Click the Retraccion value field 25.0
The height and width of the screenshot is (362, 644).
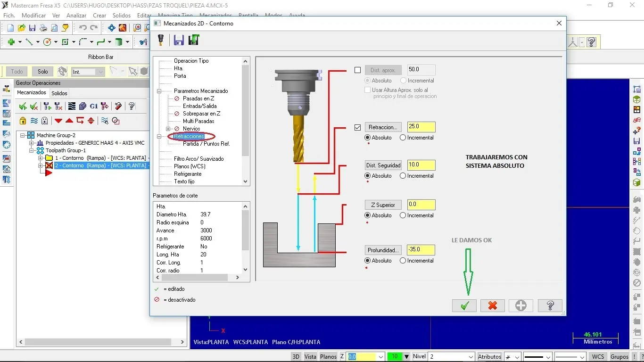421,127
